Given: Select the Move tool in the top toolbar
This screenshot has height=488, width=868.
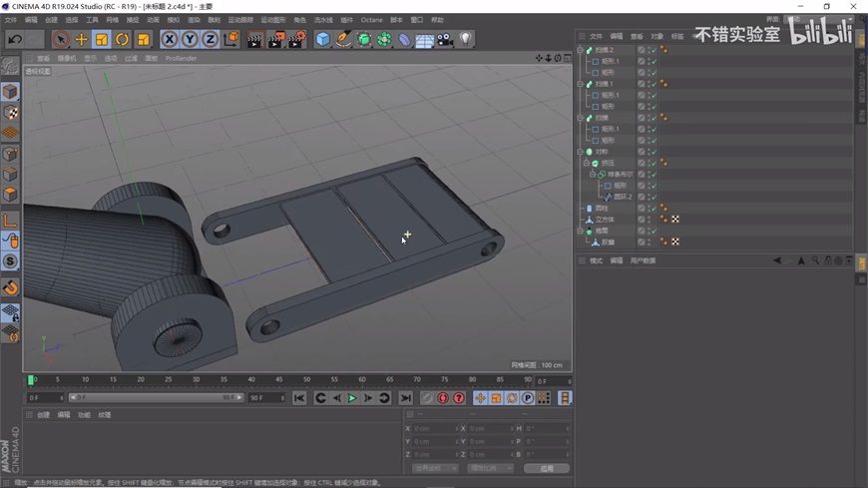Looking at the screenshot, I should pos(81,40).
